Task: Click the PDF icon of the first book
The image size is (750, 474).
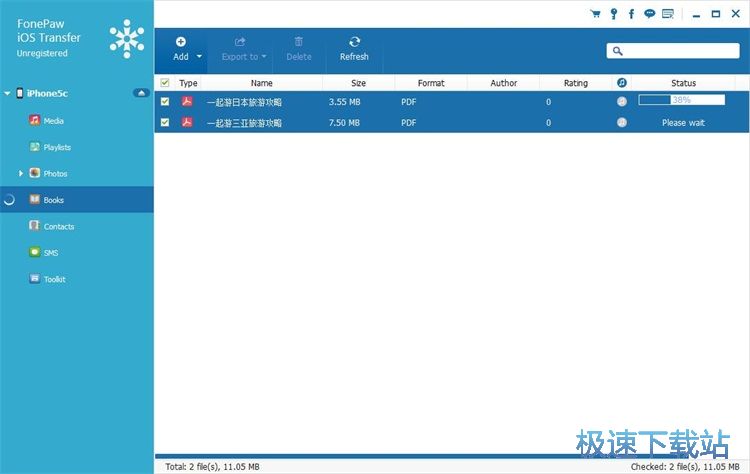Action: (187, 101)
